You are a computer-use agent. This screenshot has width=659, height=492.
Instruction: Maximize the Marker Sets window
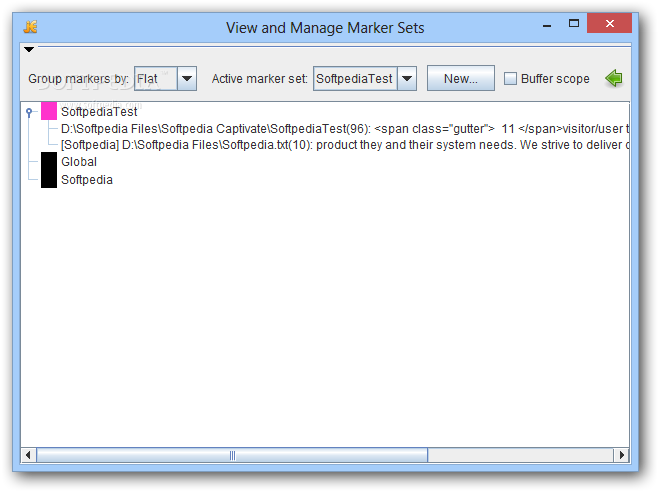click(574, 24)
